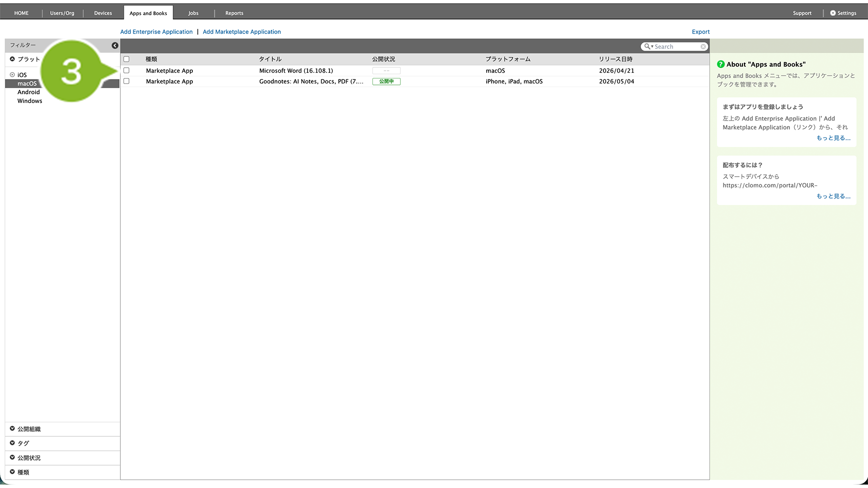Collapse the プラット platform filter section

(12, 59)
